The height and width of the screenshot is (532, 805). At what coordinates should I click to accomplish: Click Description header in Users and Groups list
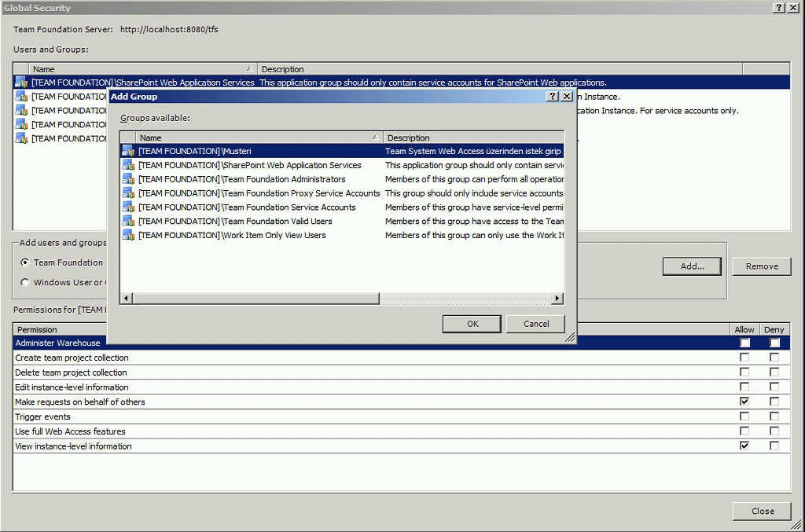pyautogui.click(x=499, y=68)
